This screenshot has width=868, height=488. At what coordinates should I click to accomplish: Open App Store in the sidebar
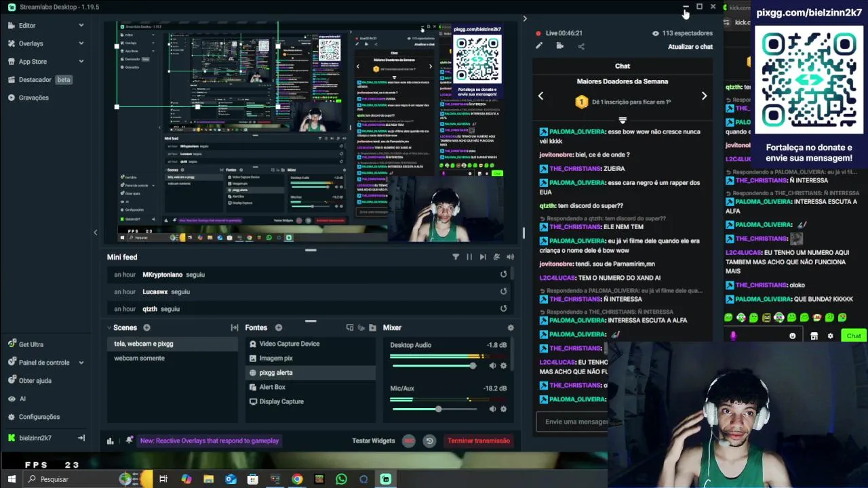coord(33,62)
